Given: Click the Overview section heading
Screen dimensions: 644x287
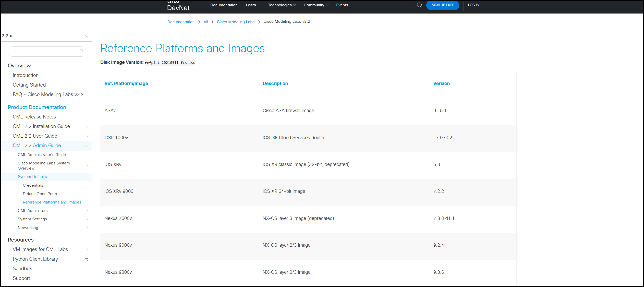Looking at the screenshot, I should (x=19, y=66).
